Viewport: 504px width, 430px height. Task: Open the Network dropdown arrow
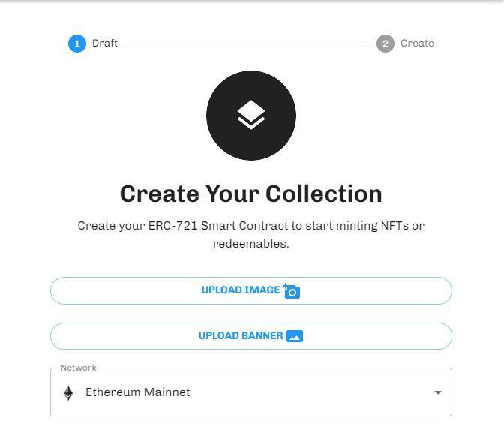pyautogui.click(x=437, y=392)
